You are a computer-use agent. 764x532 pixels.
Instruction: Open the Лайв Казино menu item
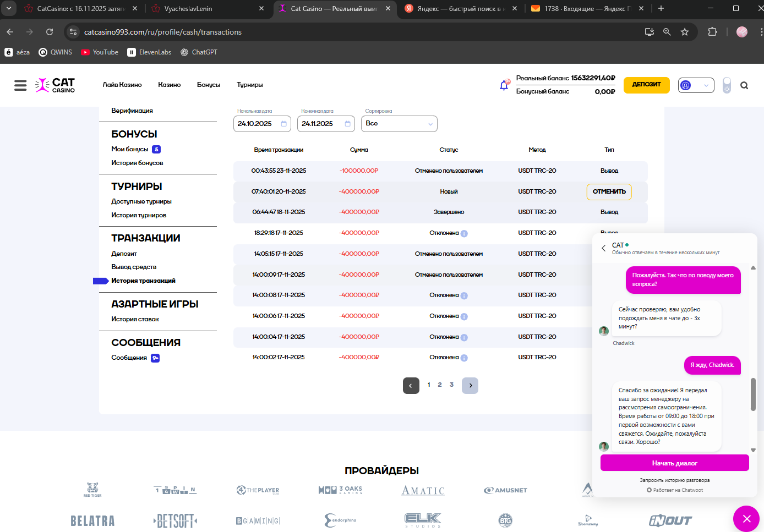(x=122, y=85)
